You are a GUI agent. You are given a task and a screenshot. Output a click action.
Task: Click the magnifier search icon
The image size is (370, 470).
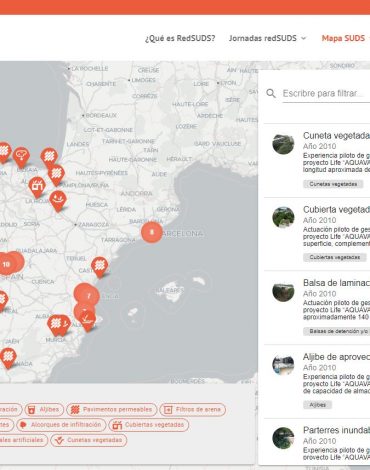271,93
